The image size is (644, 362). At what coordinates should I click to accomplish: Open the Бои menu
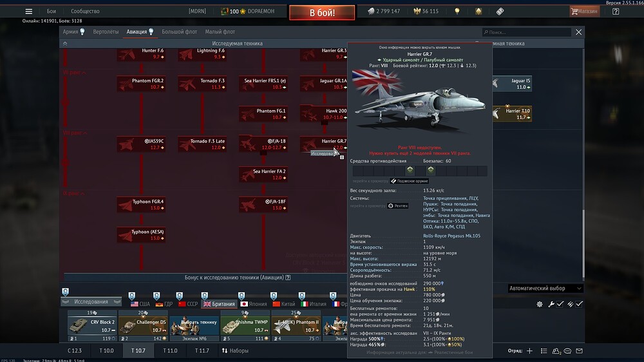point(52,12)
